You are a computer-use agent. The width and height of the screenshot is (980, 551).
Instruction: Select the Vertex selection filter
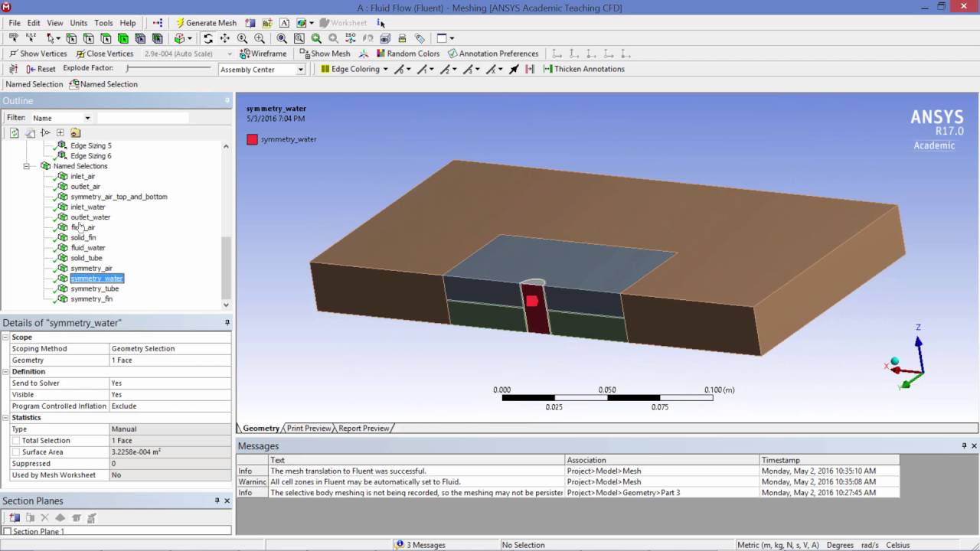[71, 38]
